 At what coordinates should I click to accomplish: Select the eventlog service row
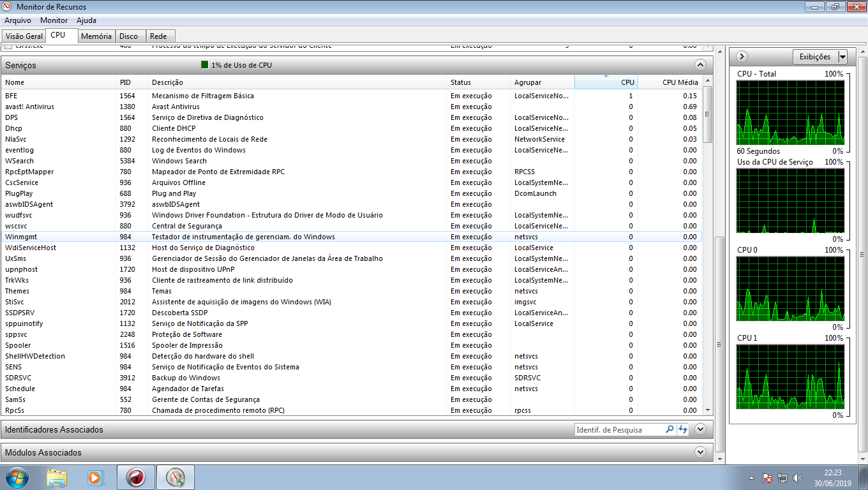click(x=351, y=150)
